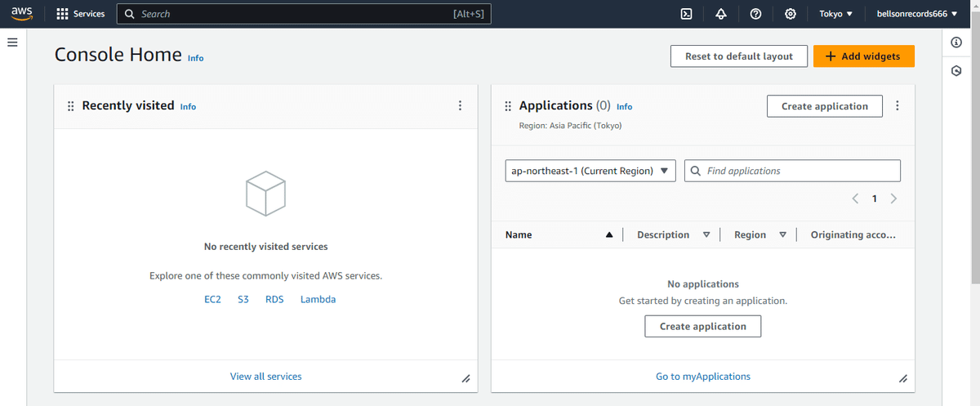The height and width of the screenshot is (406, 980).
Task: Open the Lambda service link
Action: pyautogui.click(x=318, y=299)
